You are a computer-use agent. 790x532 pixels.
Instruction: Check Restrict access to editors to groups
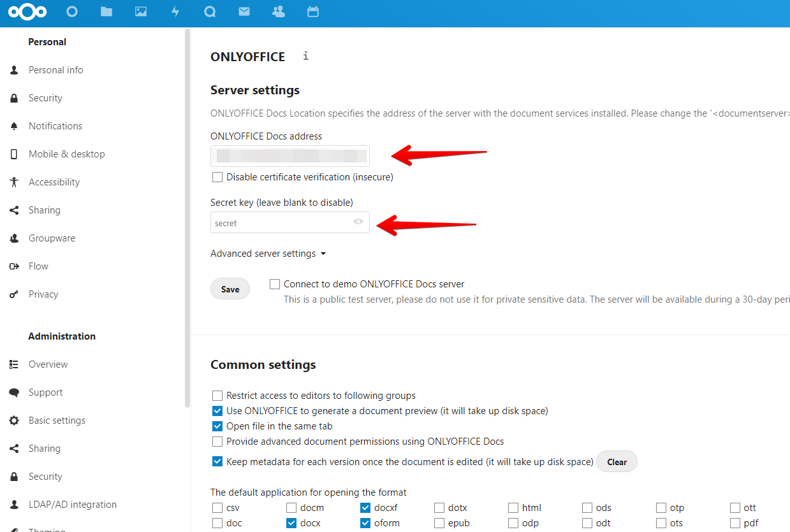[x=217, y=396]
